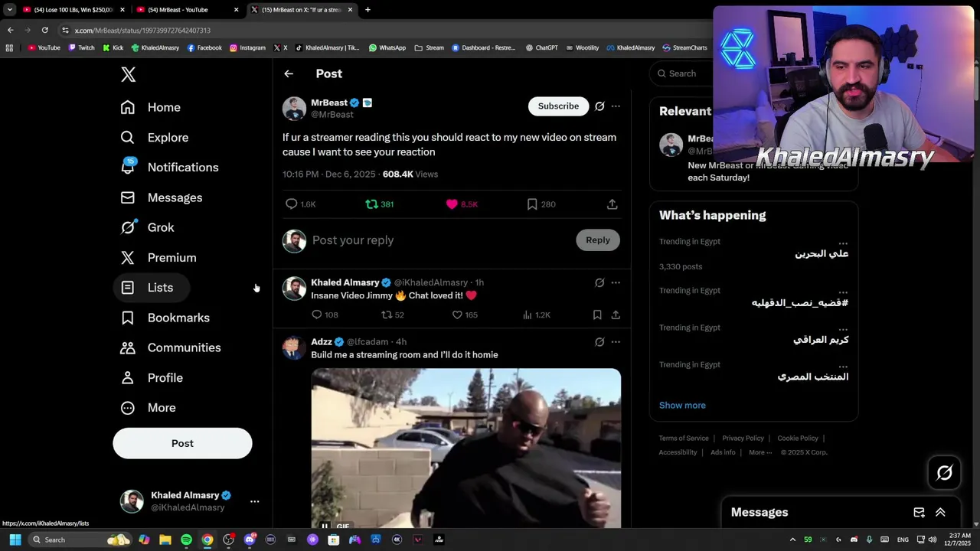Expand the footer More menu
Image resolution: width=980 pixels, height=551 pixels.
pos(760,452)
